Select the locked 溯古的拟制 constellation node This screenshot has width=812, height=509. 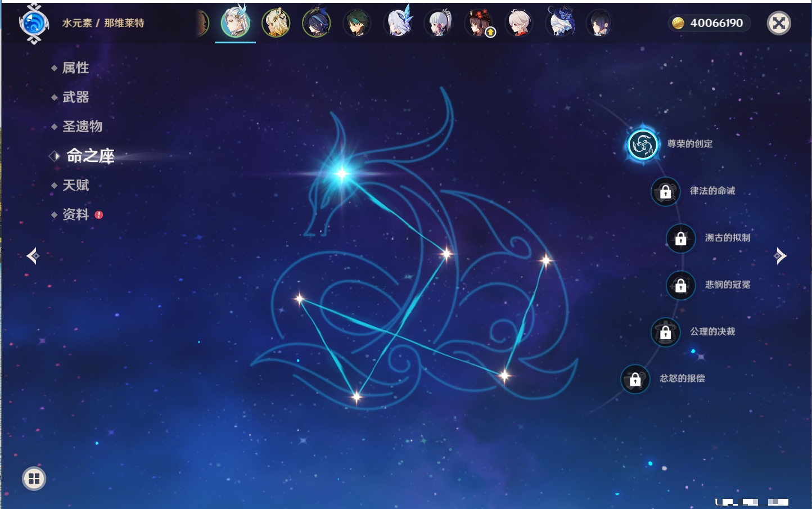680,238
